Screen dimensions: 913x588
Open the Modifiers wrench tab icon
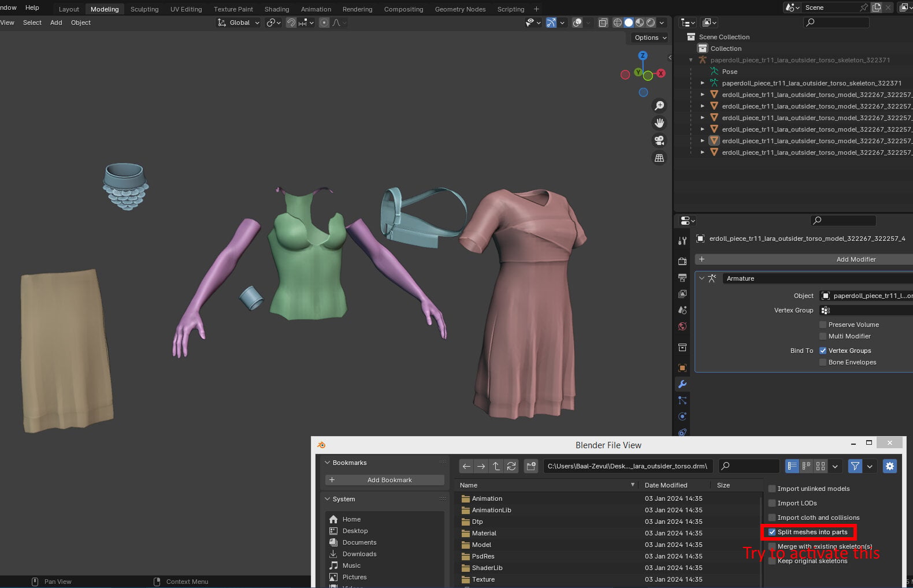coord(682,384)
